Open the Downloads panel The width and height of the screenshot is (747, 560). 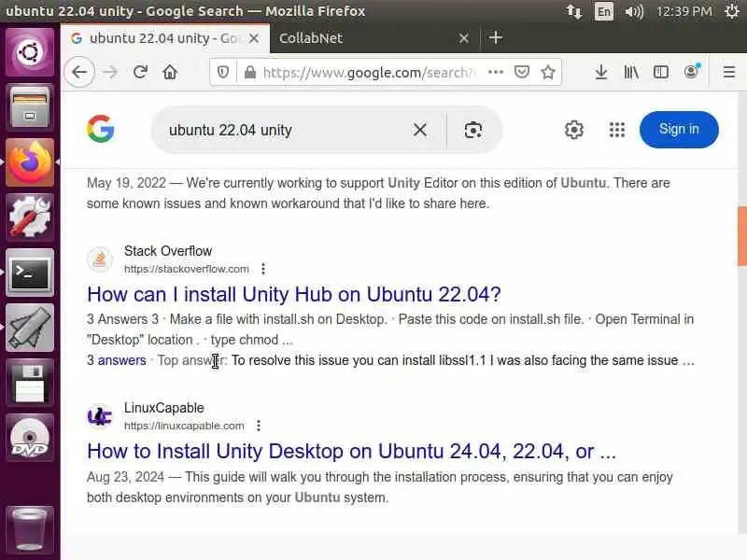tap(601, 72)
